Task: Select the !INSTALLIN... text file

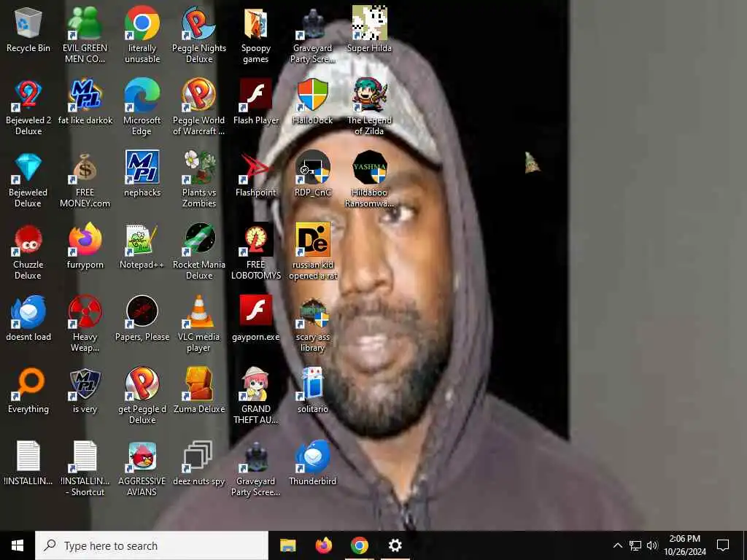Action: [x=28, y=456]
